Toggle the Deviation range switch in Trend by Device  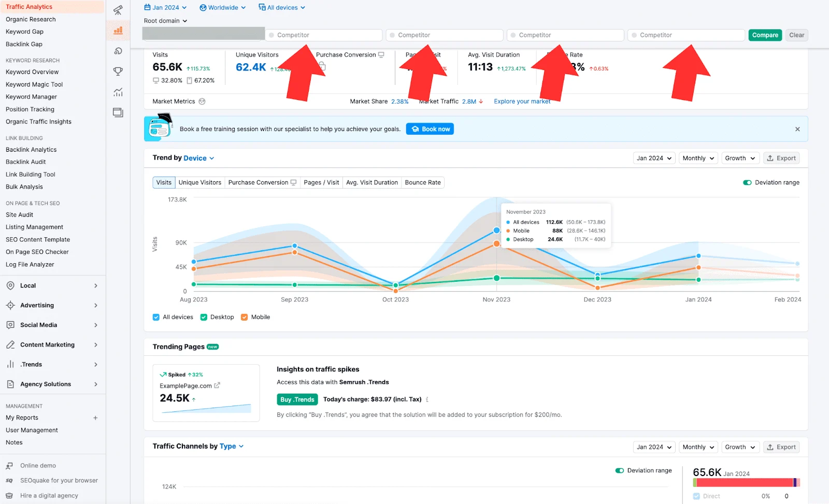[747, 182]
